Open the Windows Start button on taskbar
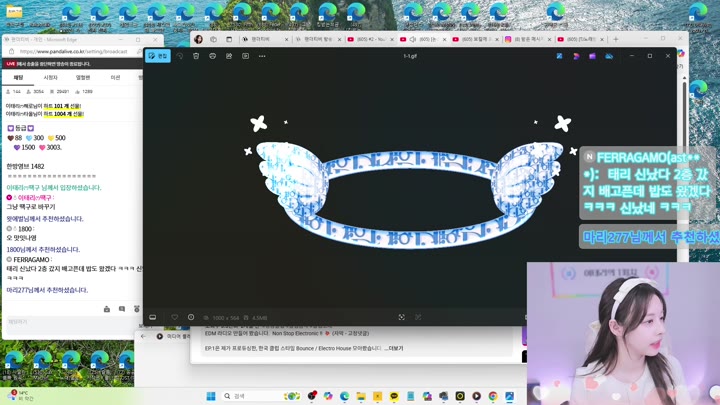 click(211, 396)
